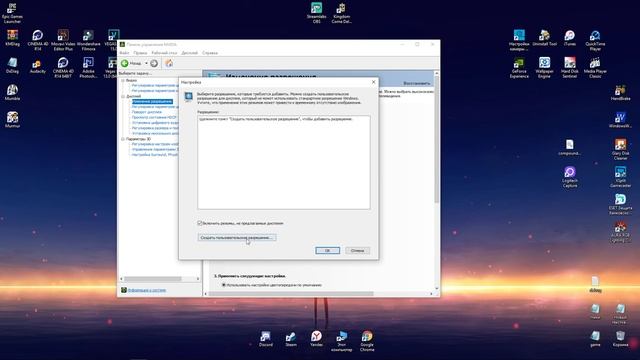Viewport: 640px width, 360px height.
Task: Toggle checkbox to include resolutions not offered by display
Action: pos(200,223)
